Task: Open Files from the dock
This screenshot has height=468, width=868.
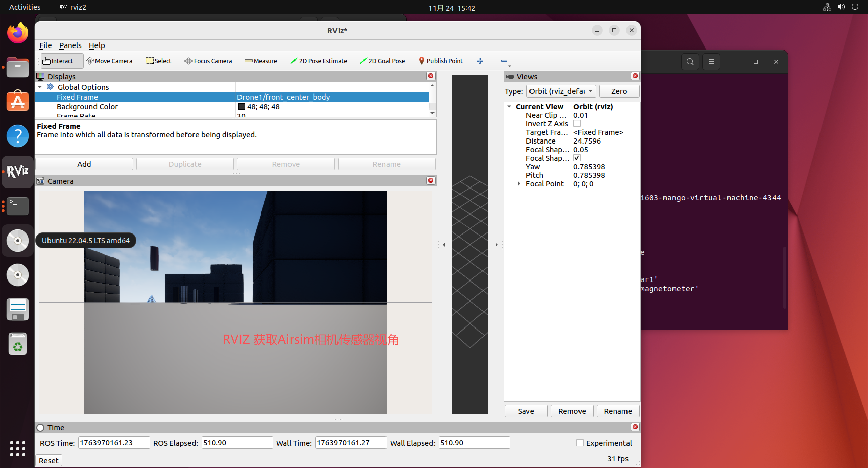Action: pyautogui.click(x=18, y=67)
